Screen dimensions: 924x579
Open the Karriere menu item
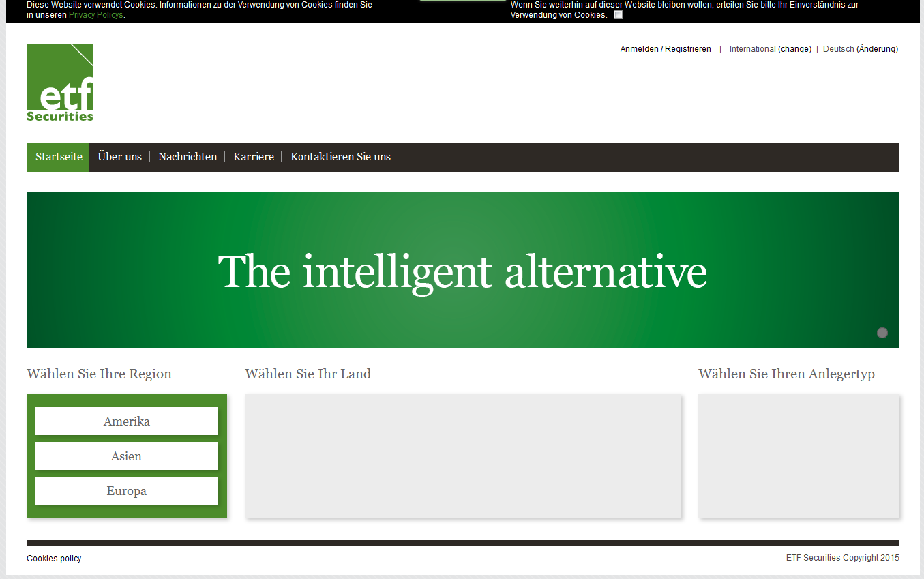[254, 157]
